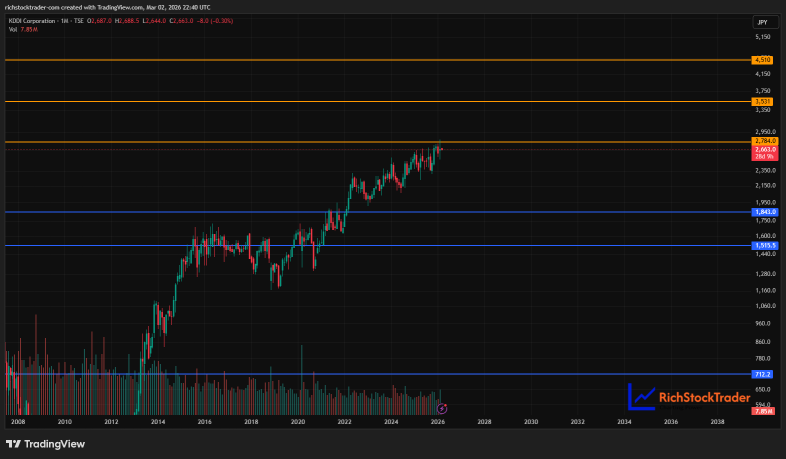The image size is (786, 459).
Task: Click the 1,280.0 price scale value
Action: click(765, 274)
